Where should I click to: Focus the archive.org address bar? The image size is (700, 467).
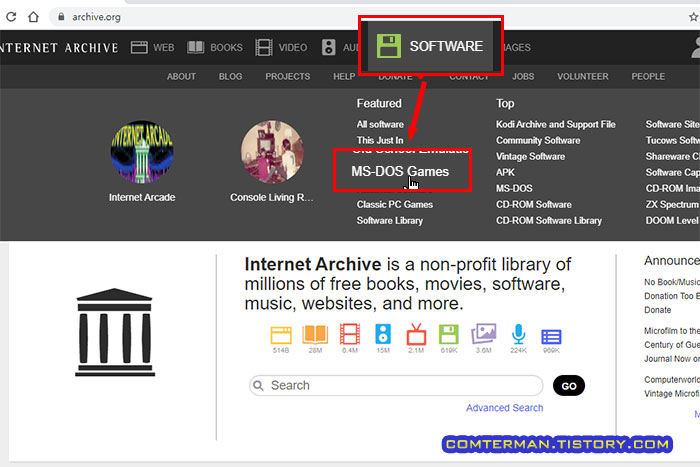[96, 17]
